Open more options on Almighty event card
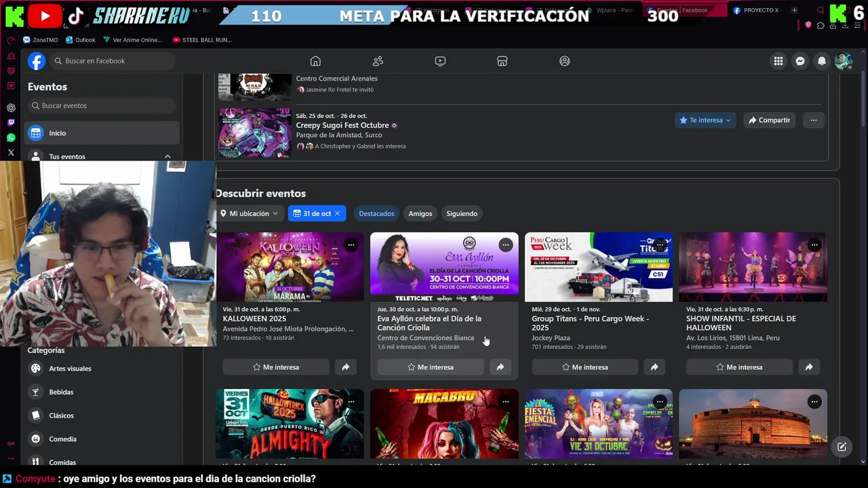 pyautogui.click(x=351, y=401)
